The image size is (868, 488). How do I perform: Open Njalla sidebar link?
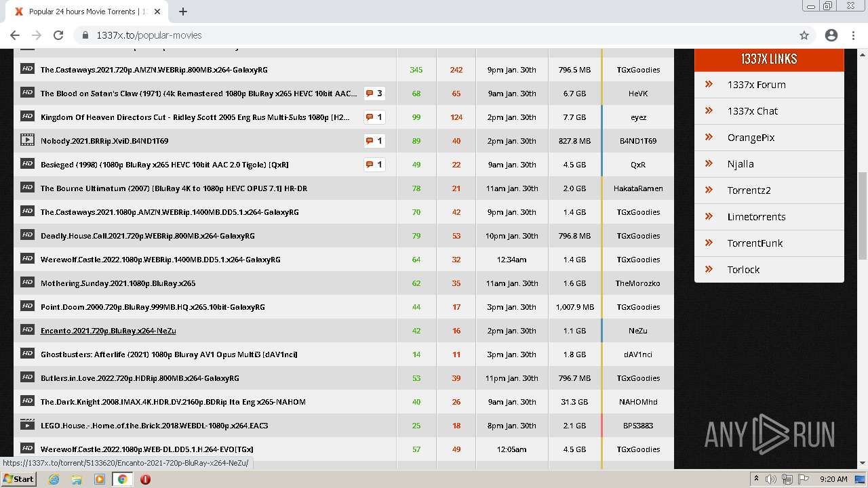741,164
